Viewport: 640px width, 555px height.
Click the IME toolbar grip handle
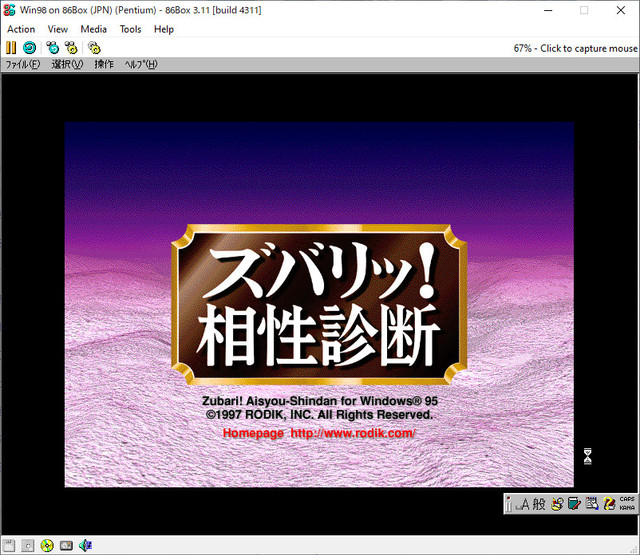click(x=509, y=504)
